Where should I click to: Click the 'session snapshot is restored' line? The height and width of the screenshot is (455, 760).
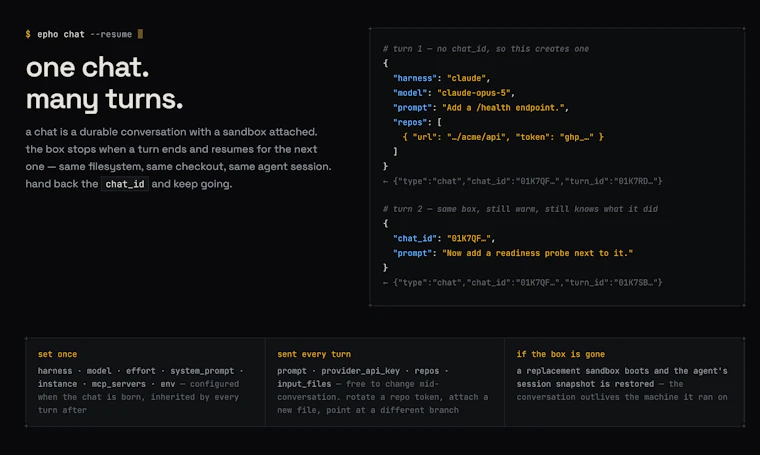click(600, 384)
